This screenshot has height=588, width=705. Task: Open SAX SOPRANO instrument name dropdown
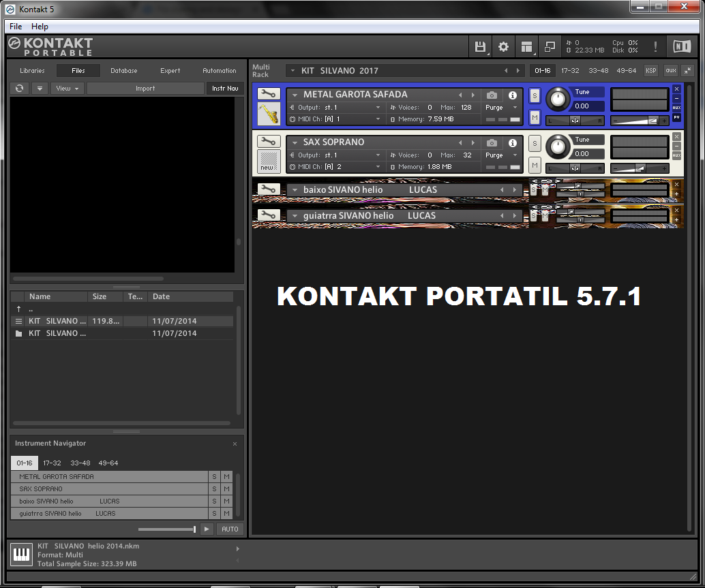pyautogui.click(x=295, y=142)
